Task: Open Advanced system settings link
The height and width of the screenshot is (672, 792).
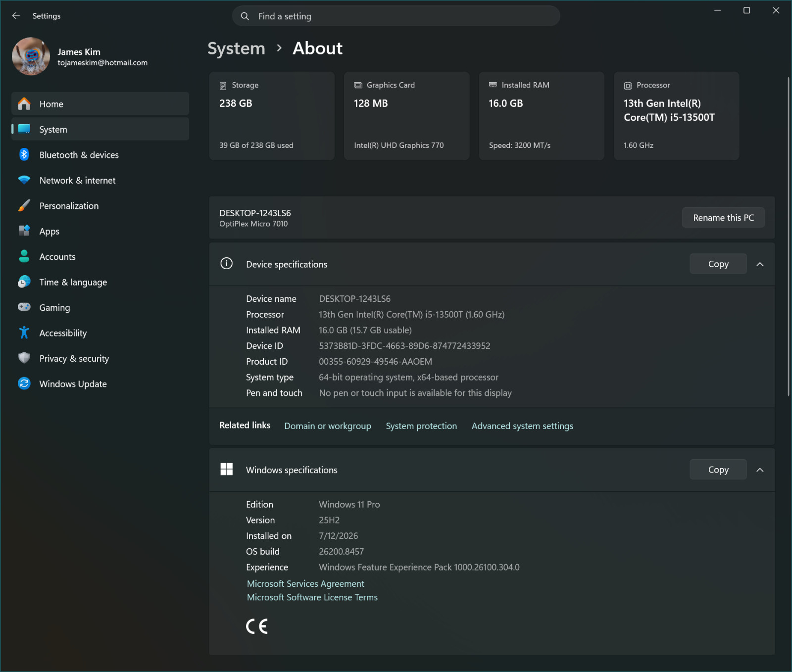Action: tap(522, 426)
